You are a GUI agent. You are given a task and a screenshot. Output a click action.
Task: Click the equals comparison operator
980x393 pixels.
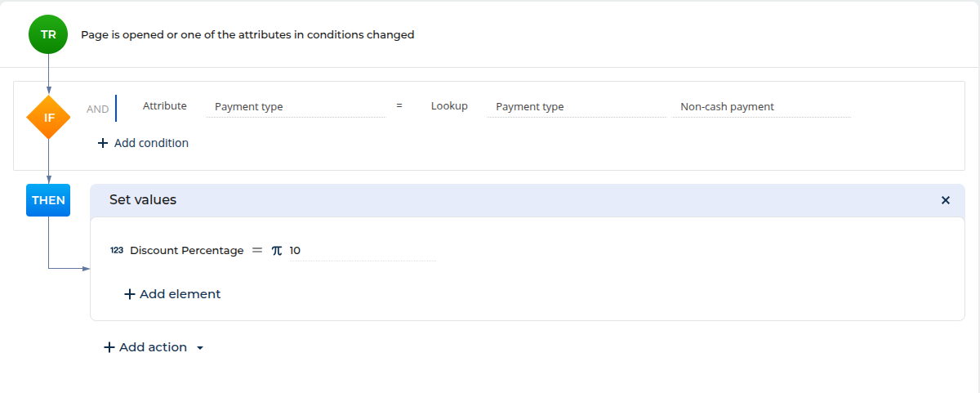point(399,106)
